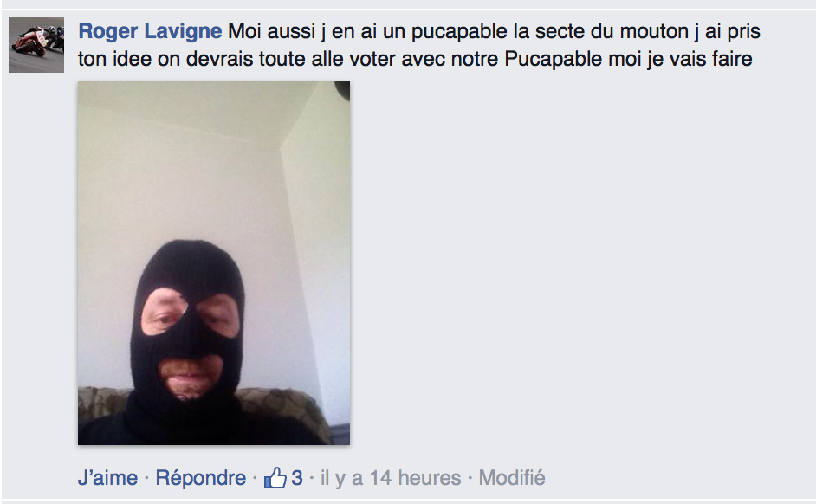Click the separator dot before Modifié
This screenshot has width=816, height=504.
[x=470, y=478]
